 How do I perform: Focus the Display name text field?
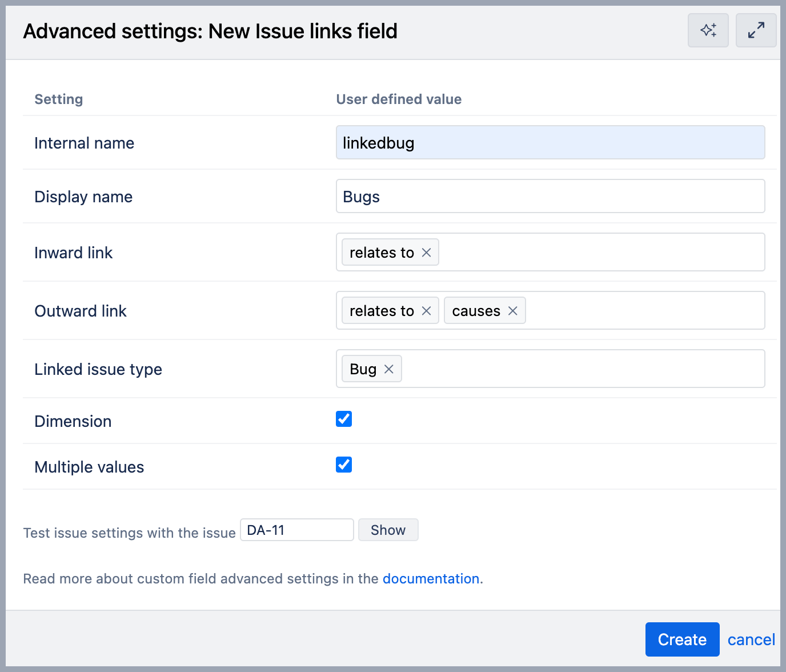[x=550, y=197]
